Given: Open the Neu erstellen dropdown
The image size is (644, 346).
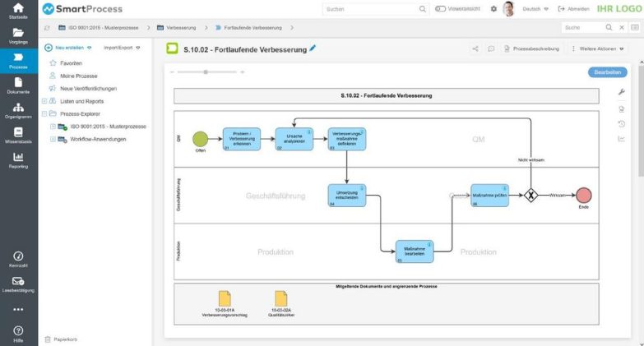Looking at the screenshot, I should [x=69, y=48].
